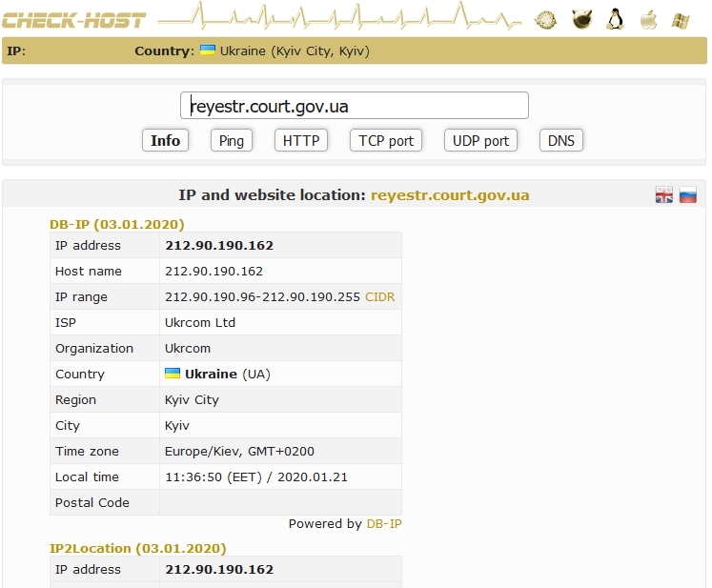Screen dimensions: 712x588
Task: Run a UDP port check
Action: (x=481, y=140)
